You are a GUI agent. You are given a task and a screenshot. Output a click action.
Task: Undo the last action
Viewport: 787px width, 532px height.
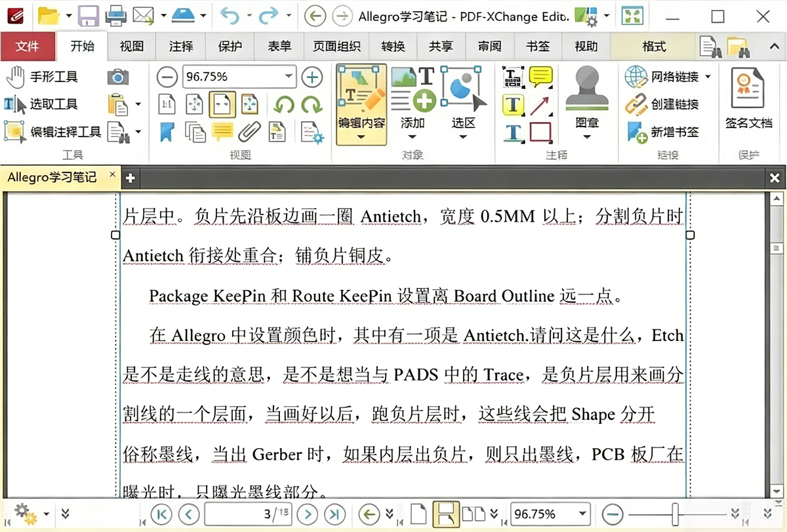(x=230, y=14)
